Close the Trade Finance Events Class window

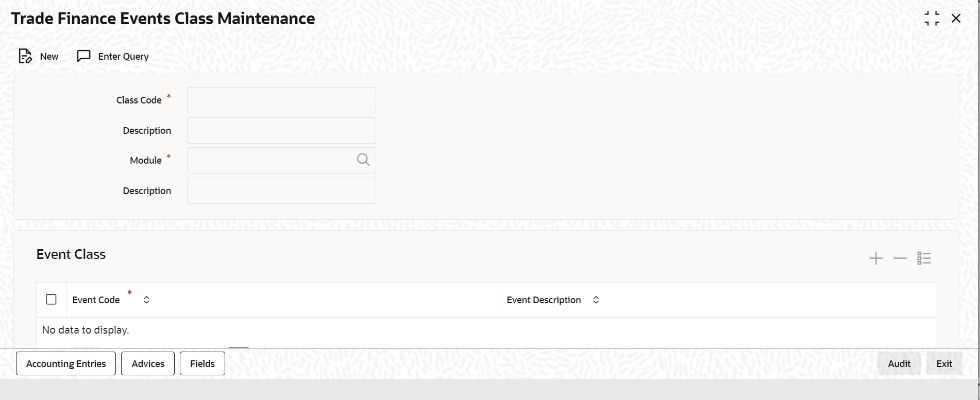tap(956, 18)
